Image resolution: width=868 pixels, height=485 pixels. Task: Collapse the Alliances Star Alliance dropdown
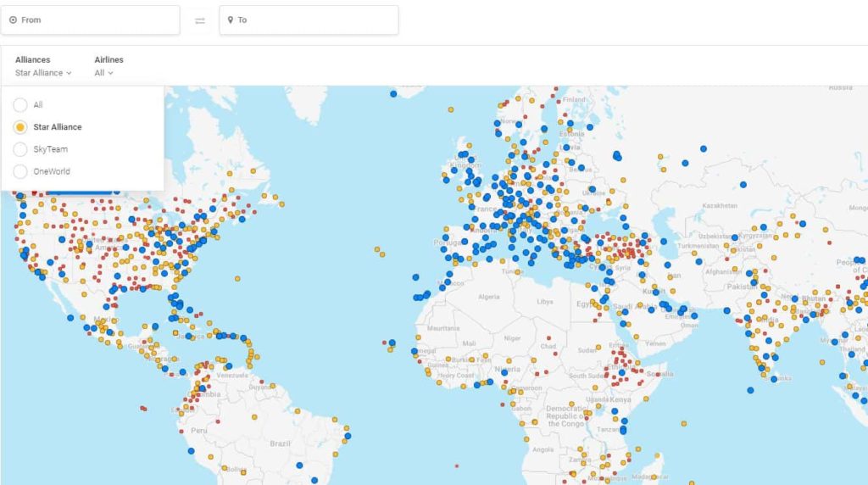tap(43, 73)
